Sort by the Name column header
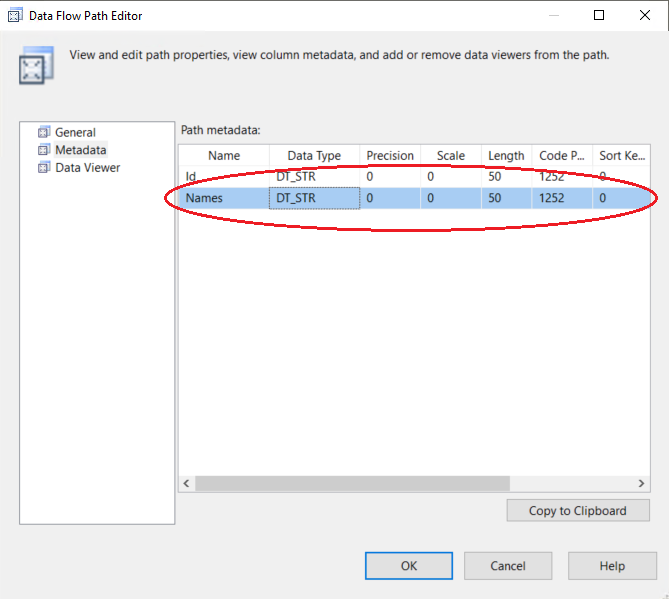Screen dimensions: 669x599 click(x=224, y=156)
